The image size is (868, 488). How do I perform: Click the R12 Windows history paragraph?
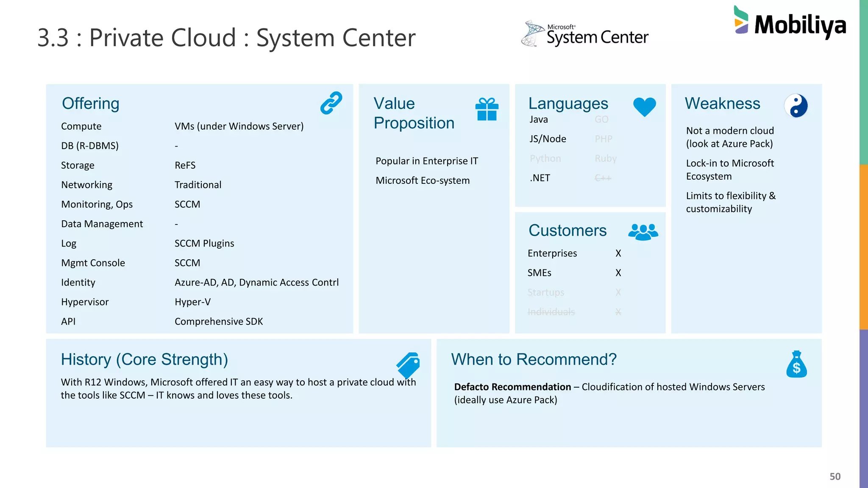coord(238,389)
